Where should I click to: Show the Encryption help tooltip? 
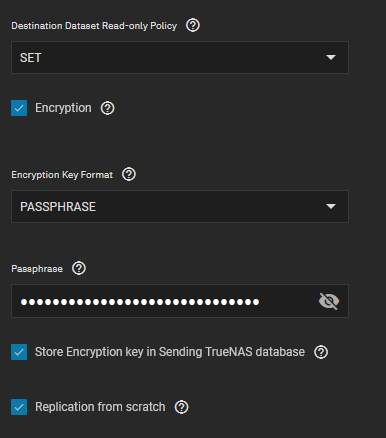(107, 108)
